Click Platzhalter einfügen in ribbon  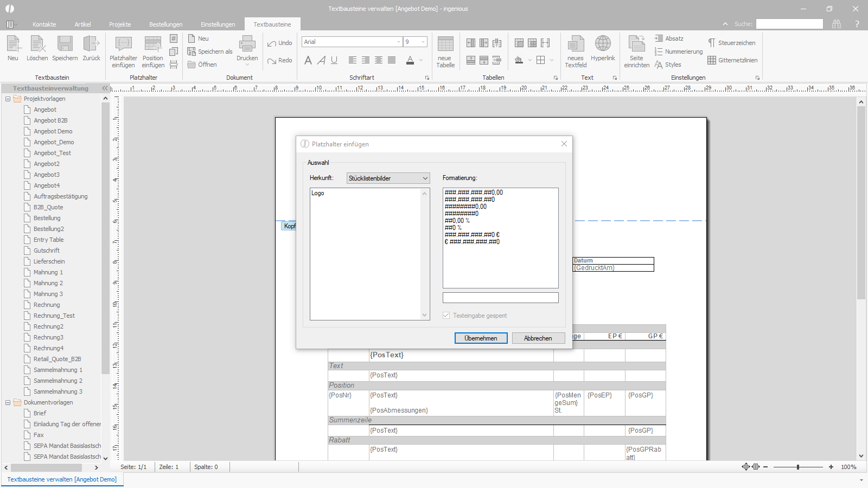123,52
